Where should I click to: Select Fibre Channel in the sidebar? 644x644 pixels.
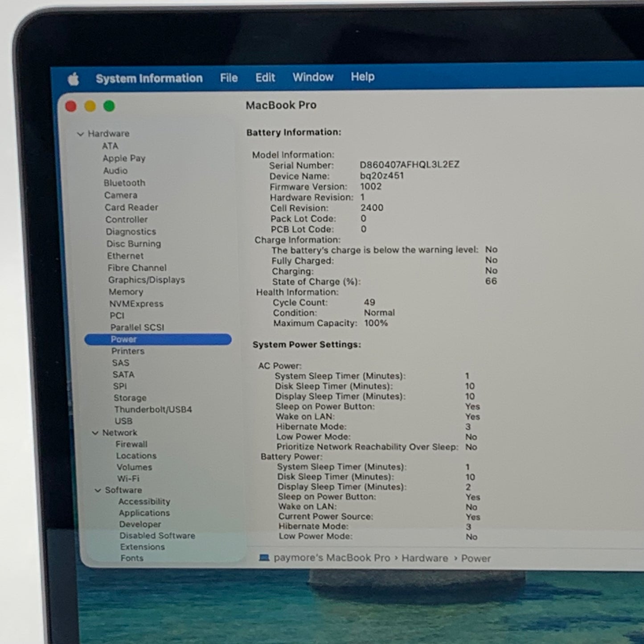(x=137, y=268)
